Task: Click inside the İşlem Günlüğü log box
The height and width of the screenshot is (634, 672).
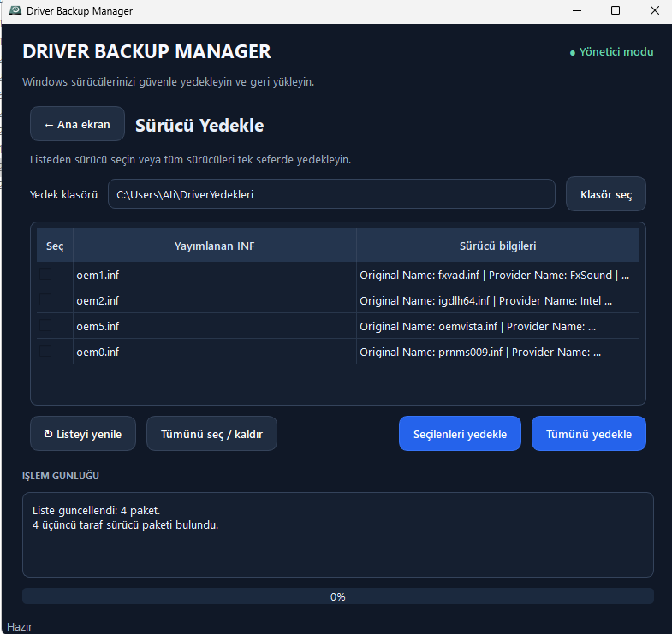Action: coord(338,535)
